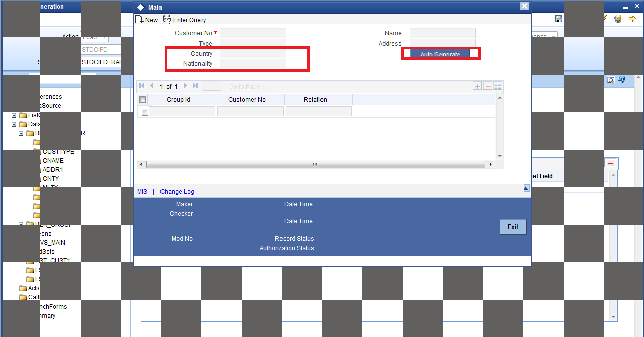644x337 pixels.
Task: Click lightning bolt icon in Function Generation toolbar
Action: point(603,19)
